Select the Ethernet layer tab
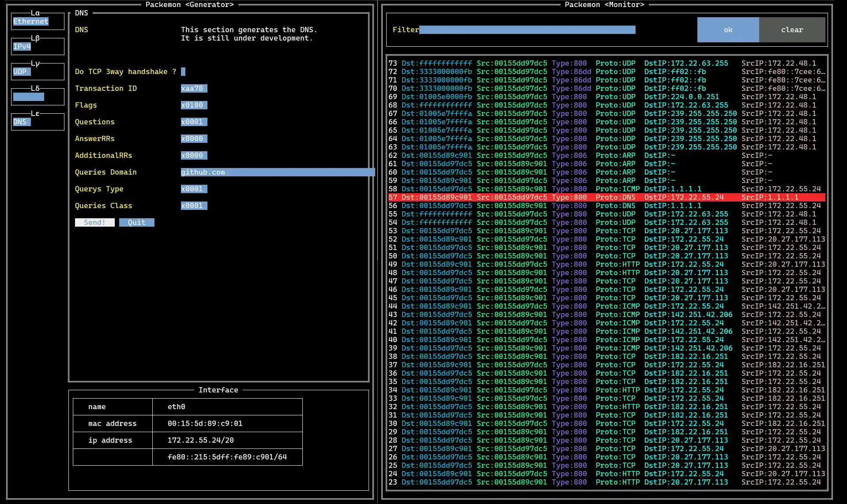The width and height of the screenshot is (847, 504). point(38,21)
